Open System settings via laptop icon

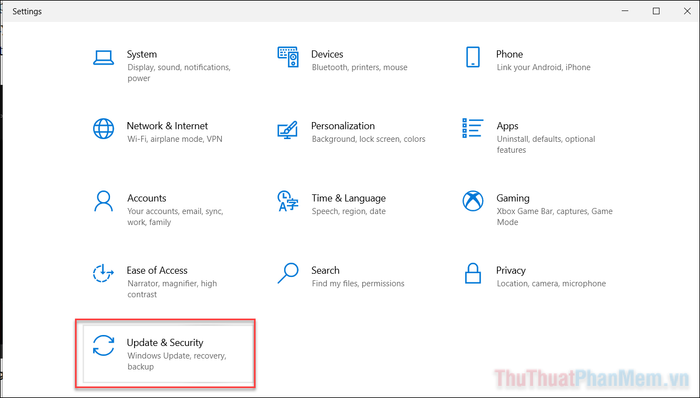point(103,58)
